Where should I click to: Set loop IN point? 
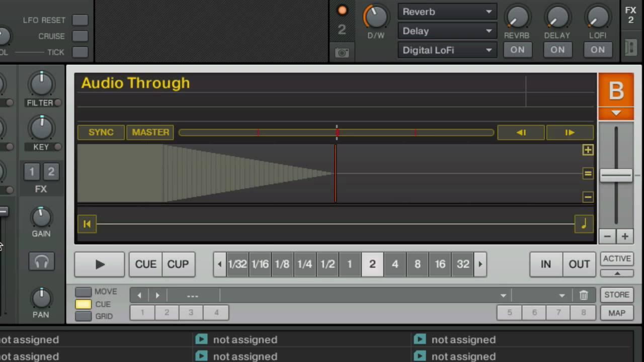[545, 264]
